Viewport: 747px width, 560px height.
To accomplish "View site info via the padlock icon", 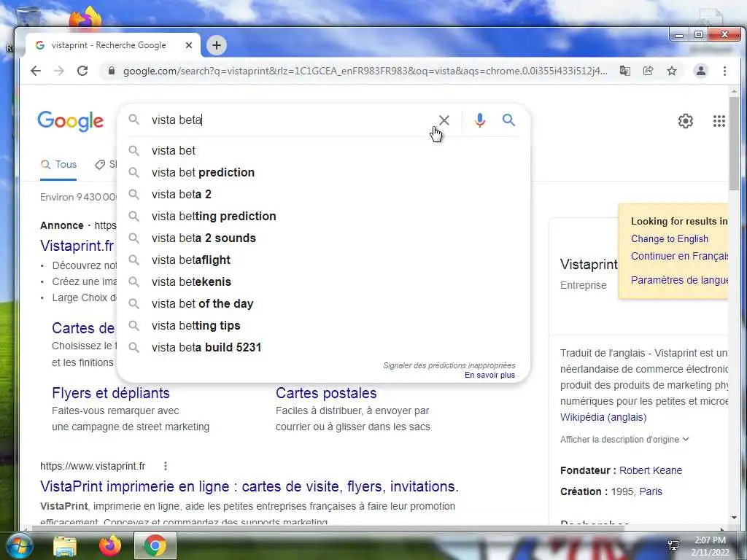I will coord(112,71).
